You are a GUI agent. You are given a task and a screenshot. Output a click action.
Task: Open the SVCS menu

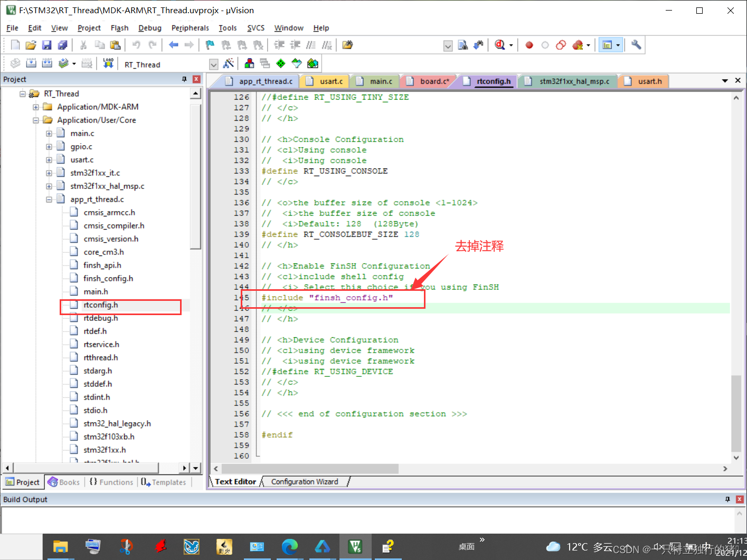point(256,28)
